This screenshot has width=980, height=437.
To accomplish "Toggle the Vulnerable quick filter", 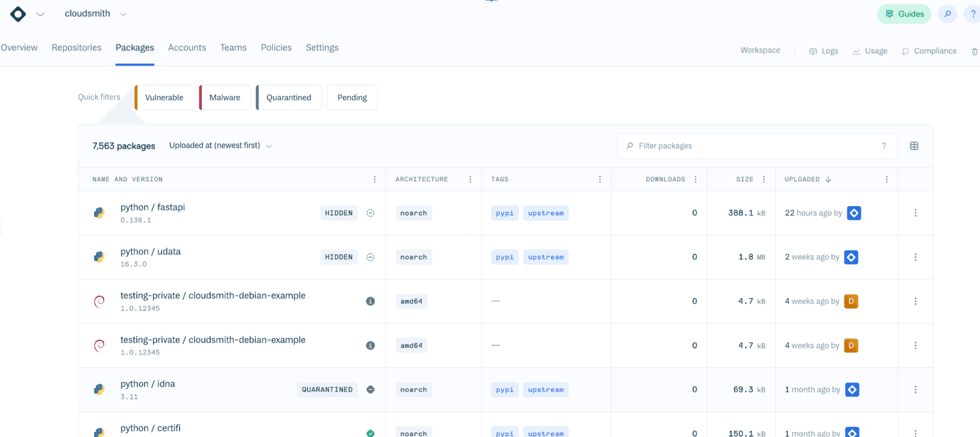I will coord(164,97).
